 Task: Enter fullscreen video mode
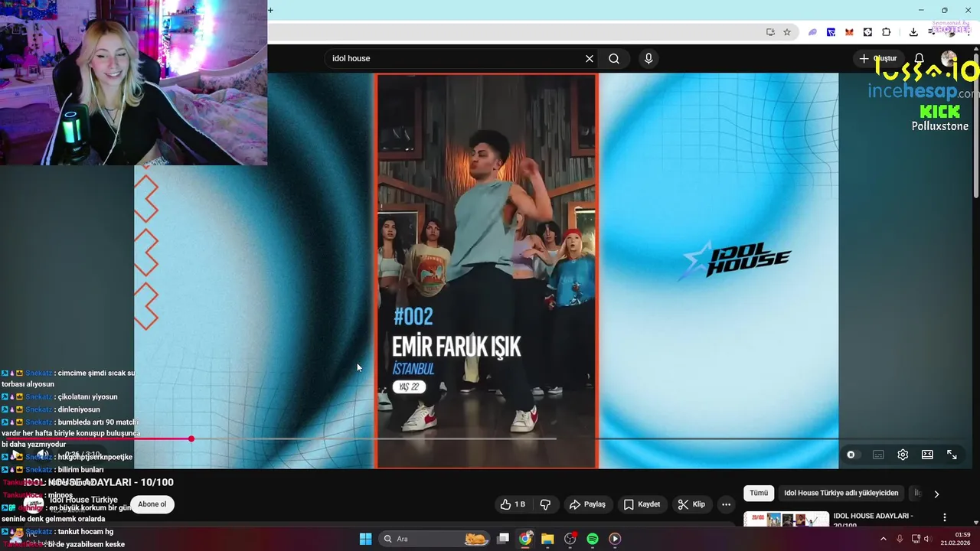coord(952,455)
